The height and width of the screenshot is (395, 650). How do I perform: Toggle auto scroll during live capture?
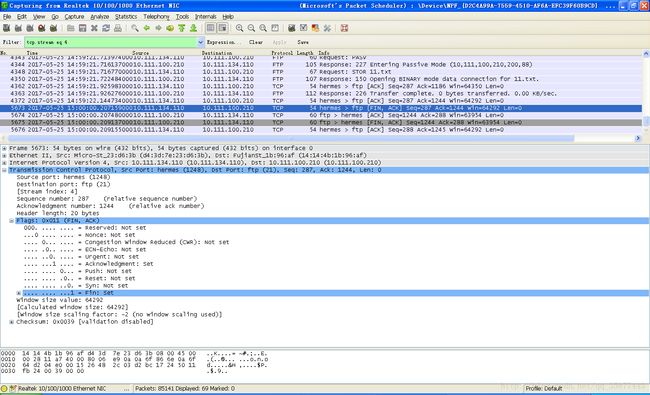(x=223, y=28)
